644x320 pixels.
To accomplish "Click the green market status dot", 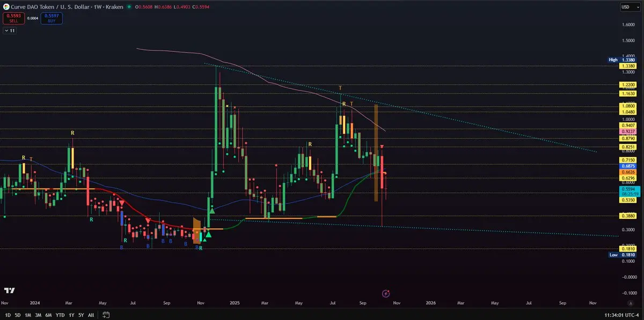I will click(129, 7).
